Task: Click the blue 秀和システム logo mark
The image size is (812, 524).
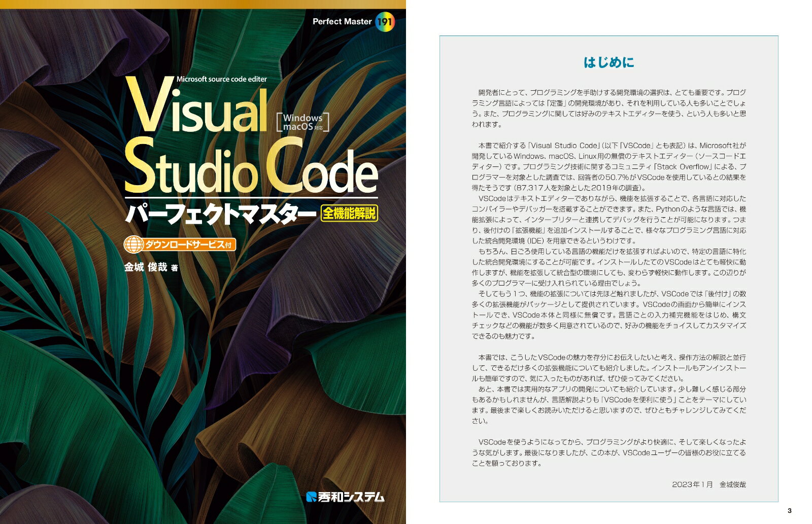Action: tap(311, 497)
